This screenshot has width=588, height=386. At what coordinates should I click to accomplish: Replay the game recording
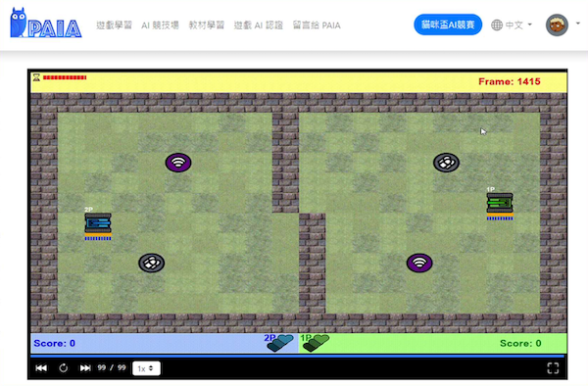click(64, 368)
